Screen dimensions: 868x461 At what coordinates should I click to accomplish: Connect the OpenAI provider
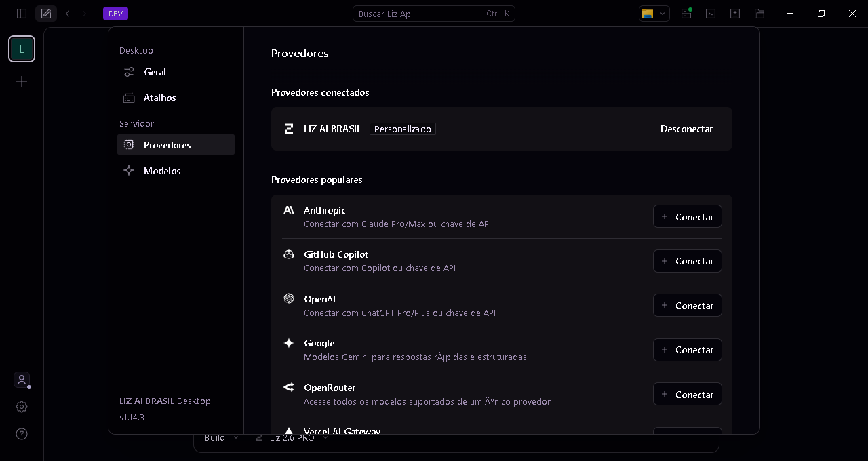688,306
